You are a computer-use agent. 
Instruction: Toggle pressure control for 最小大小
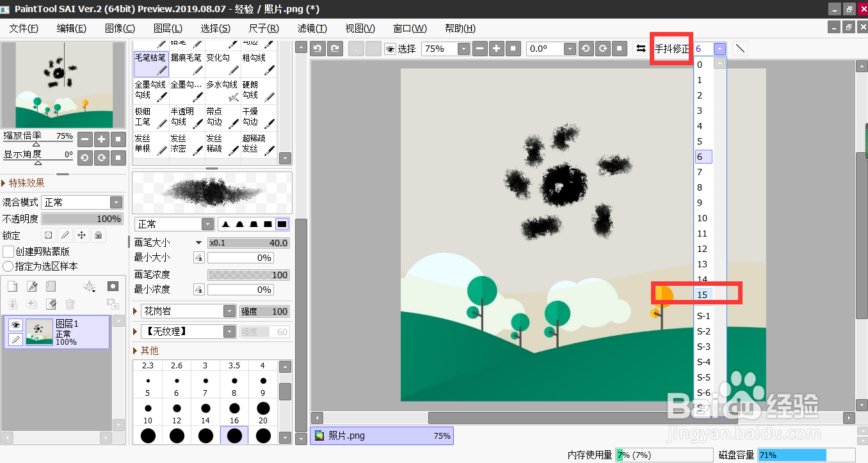[199, 258]
